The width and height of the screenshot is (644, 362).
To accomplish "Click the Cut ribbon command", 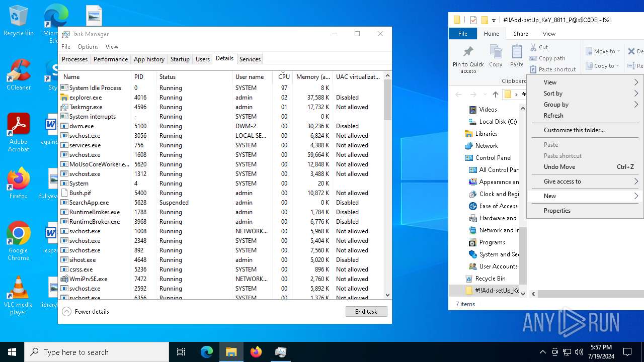I will tap(539, 47).
